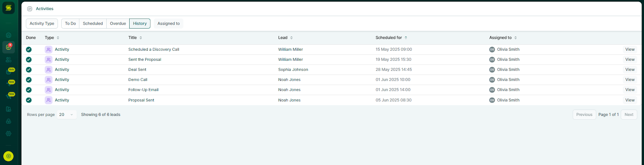Click the sidebar icon labeled Beta

pos(8,72)
